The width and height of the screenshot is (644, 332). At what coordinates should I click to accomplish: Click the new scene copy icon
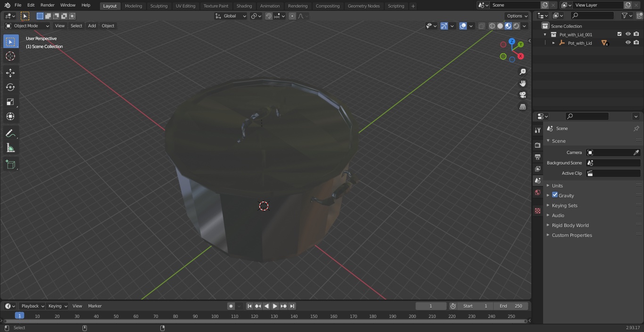pyautogui.click(x=545, y=5)
